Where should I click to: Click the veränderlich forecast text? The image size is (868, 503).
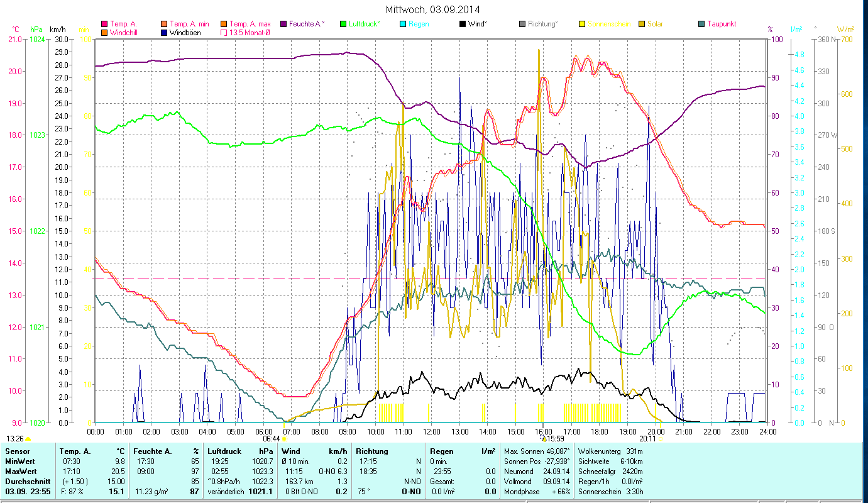click(x=226, y=492)
